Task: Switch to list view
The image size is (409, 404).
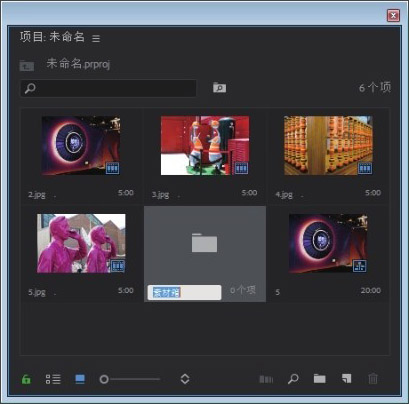Action: coord(53,379)
